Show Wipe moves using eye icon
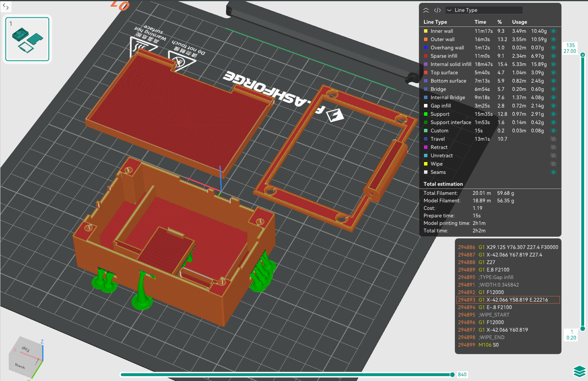This screenshot has width=588, height=381. pyautogui.click(x=553, y=164)
